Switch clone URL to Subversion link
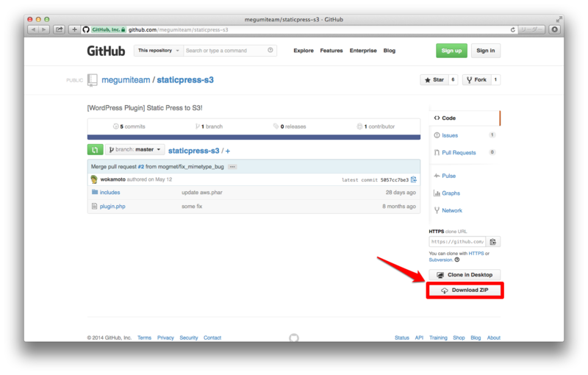 coord(440,260)
